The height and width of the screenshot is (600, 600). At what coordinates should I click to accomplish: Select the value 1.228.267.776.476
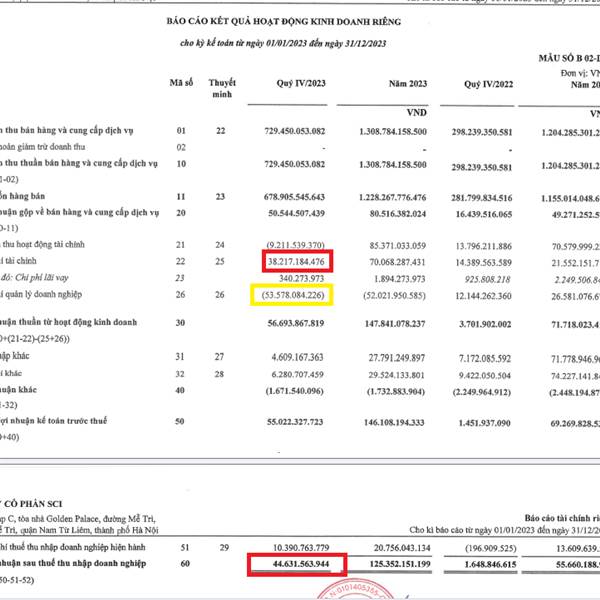coord(393,197)
